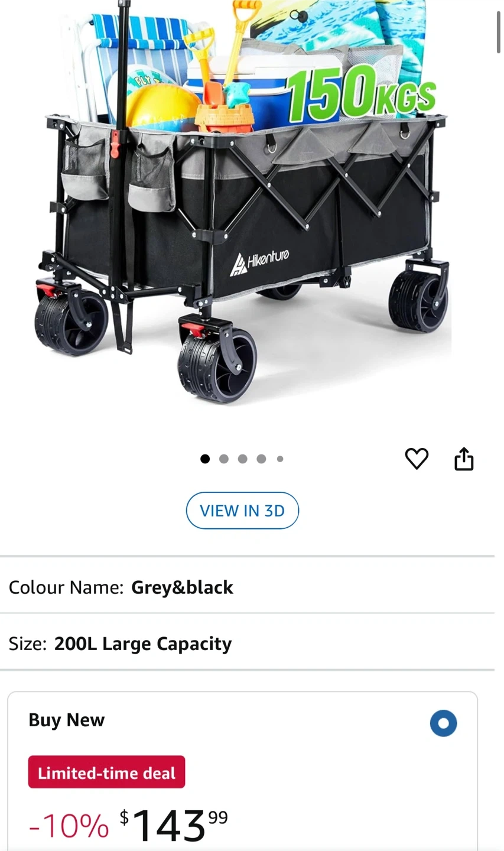
Task: Go to the second image dot
Action: tap(223, 459)
